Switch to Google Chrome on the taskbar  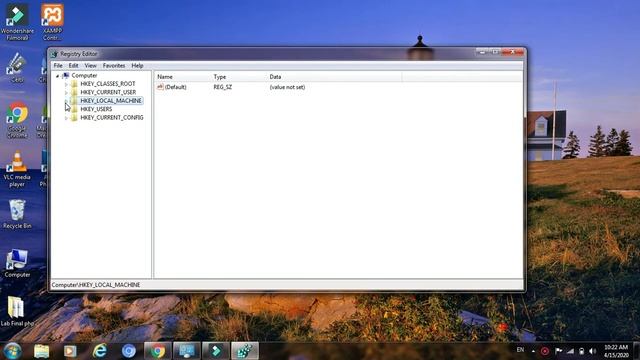(157, 351)
